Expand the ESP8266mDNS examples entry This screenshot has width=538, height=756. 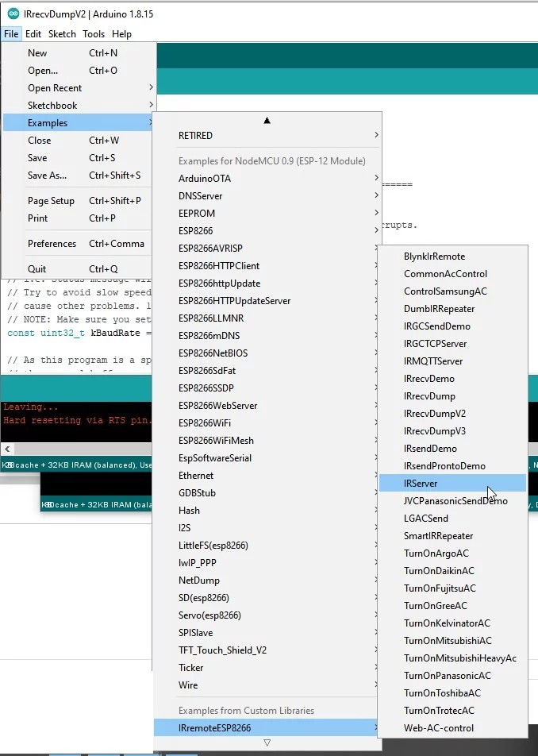(267, 336)
